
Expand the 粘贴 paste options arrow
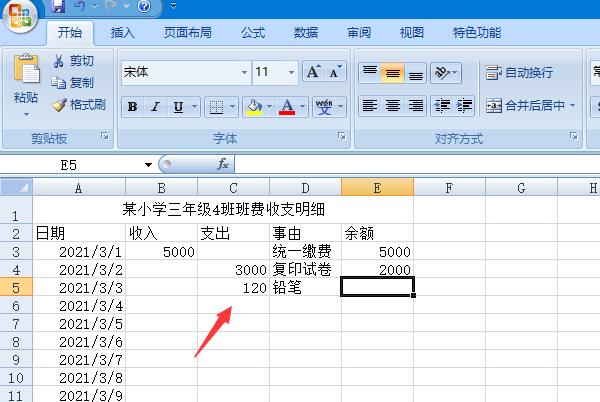tap(26, 114)
